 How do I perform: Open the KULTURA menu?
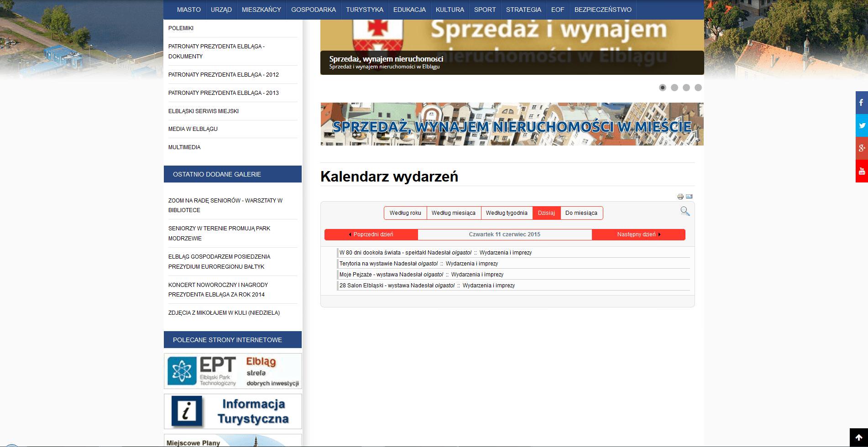click(450, 9)
